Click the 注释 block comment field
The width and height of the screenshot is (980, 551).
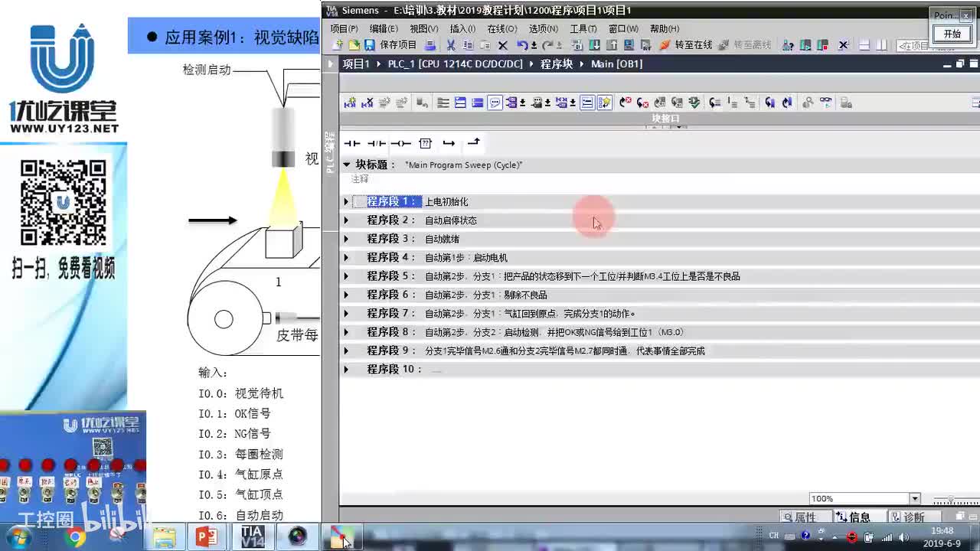tap(360, 179)
